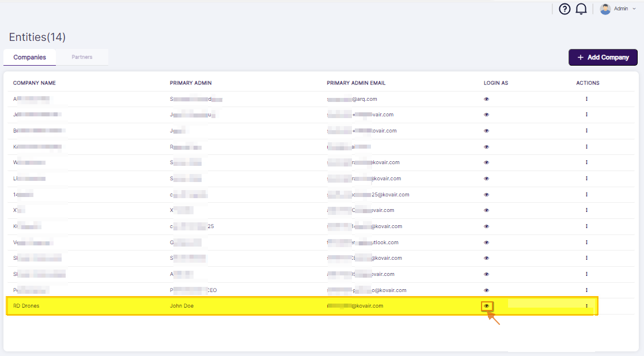Image resolution: width=644 pixels, height=356 pixels.
Task: Click eye icon for the arq.com email row
Action: click(x=486, y=99)
